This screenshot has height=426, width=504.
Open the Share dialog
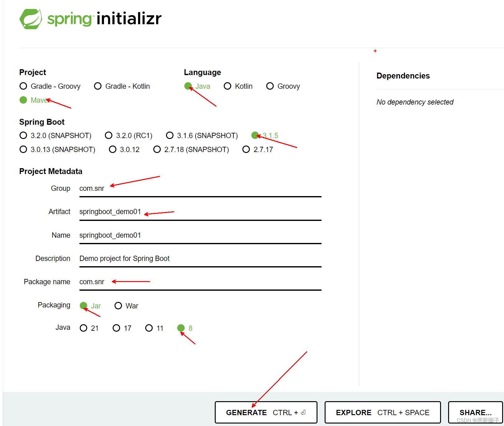point(475,412)
